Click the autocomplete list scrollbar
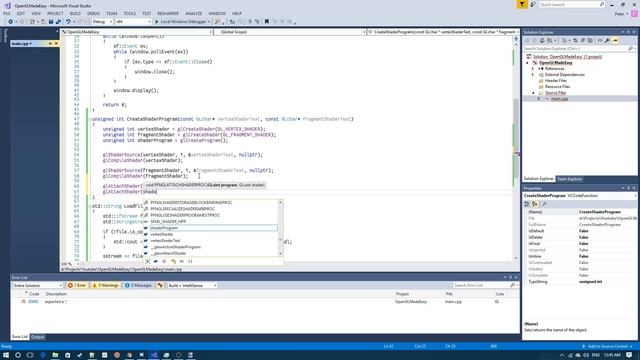640x360 pixels. coord(280,228)
